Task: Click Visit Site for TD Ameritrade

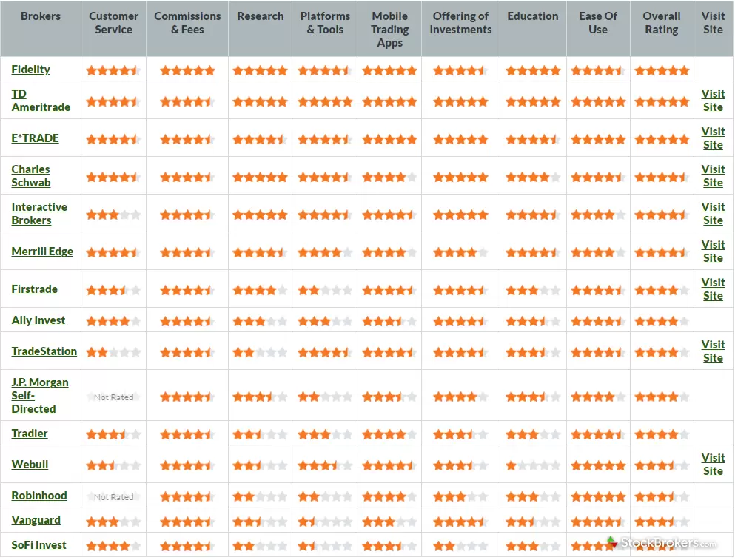Action: pos(712,101)
